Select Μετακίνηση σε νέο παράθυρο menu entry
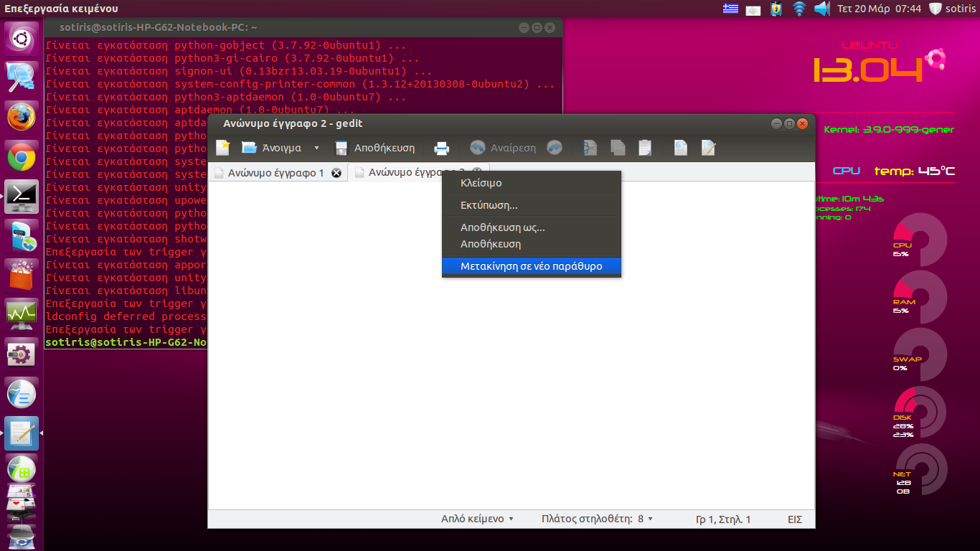This screenshot has height=551, width=980. (531, 266)
